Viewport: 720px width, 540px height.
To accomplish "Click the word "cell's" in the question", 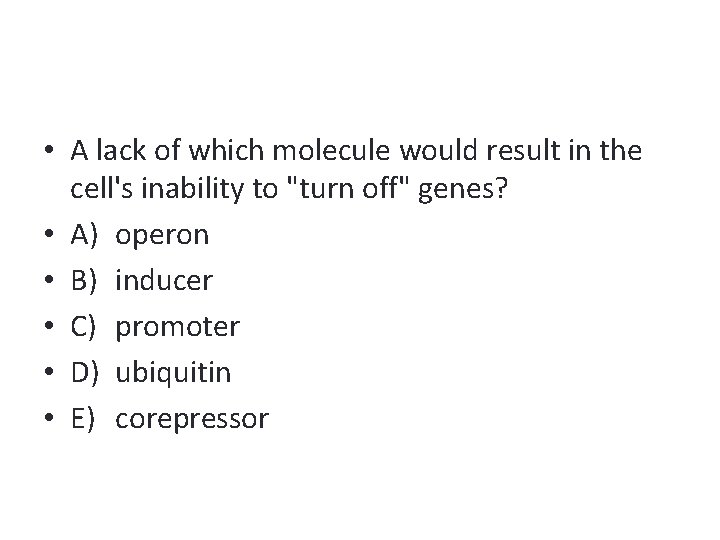I will pos(104,191).
